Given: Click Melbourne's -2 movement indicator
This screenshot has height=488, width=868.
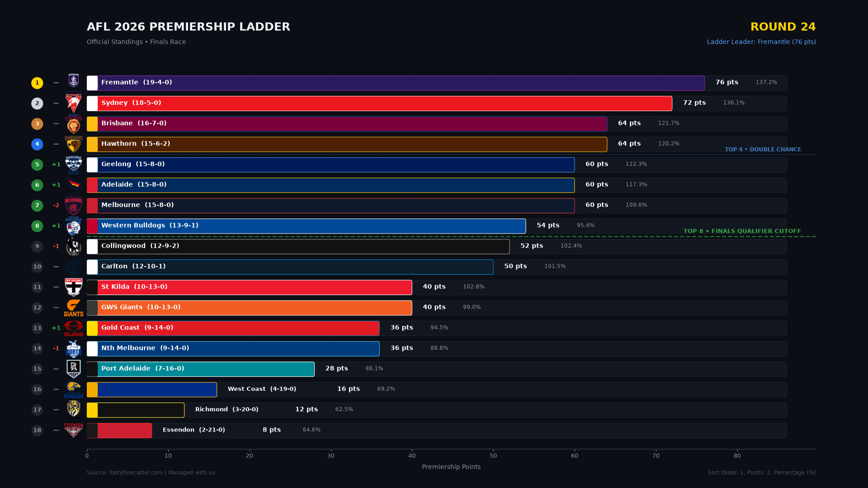Looking at the screenshot, I should pos(56,205).
